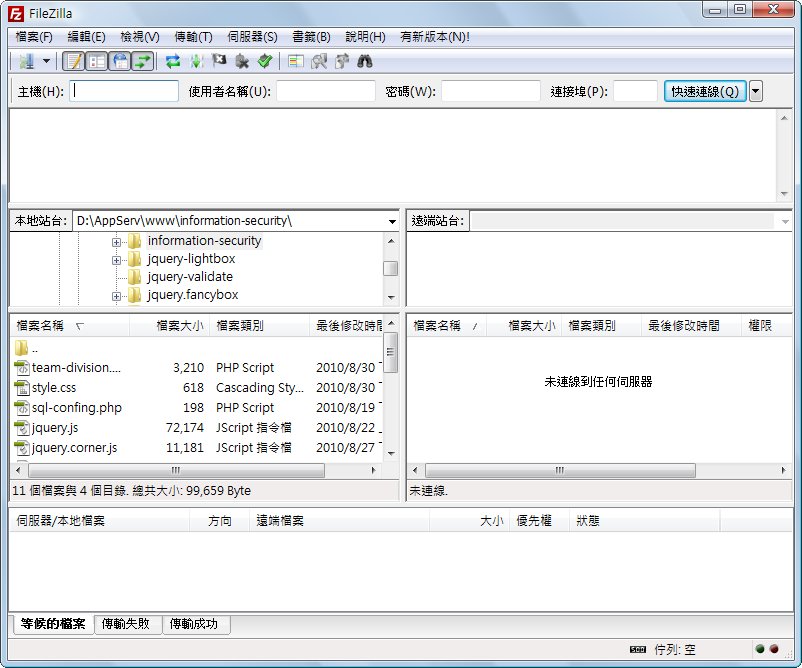Cancel current operation flag icon
Image resolution: width=802 pixels, height=668 pixels.
point(219,61)
